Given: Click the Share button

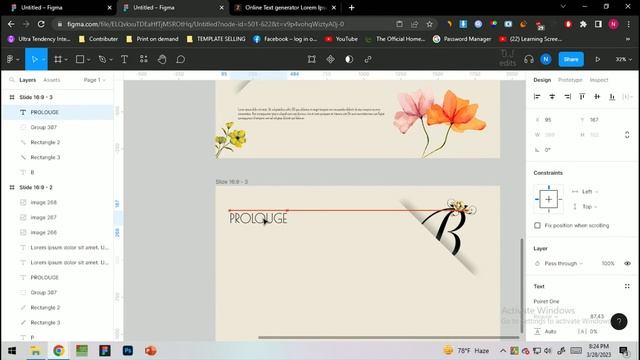Looking at the screenshot, I should (571, 60).
